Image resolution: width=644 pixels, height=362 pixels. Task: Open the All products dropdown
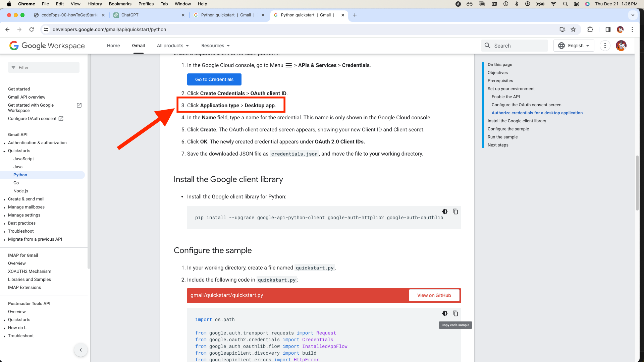tap(173, 46)
